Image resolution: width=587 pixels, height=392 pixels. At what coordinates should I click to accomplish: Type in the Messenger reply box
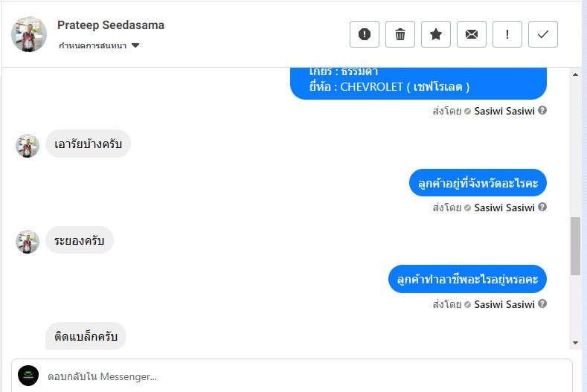pos(298,376)
